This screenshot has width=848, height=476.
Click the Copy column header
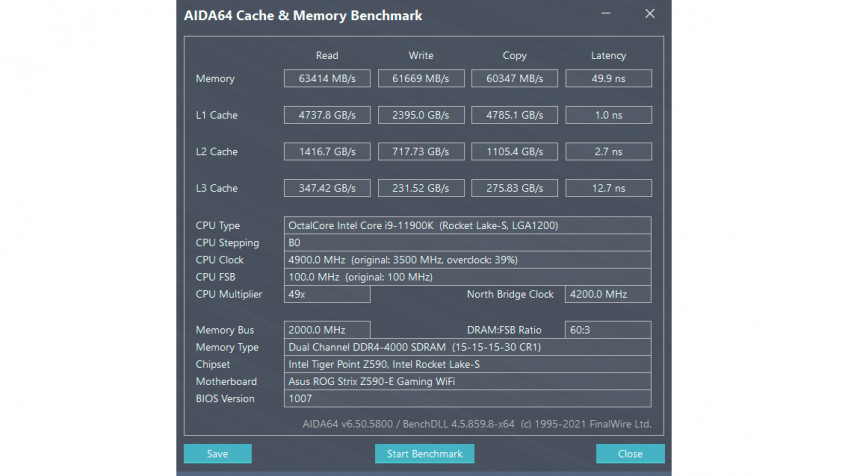click(x=514, y=55)
